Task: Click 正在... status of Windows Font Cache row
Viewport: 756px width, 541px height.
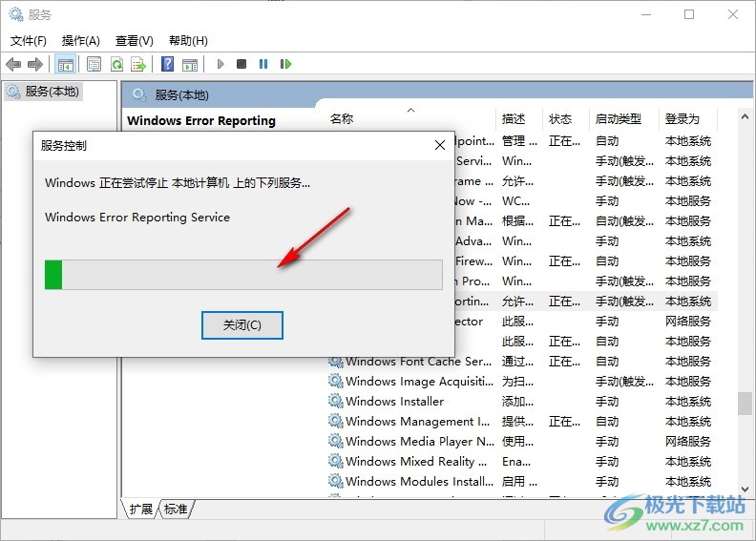Action: pyautogui.click(x=564, y=362)
